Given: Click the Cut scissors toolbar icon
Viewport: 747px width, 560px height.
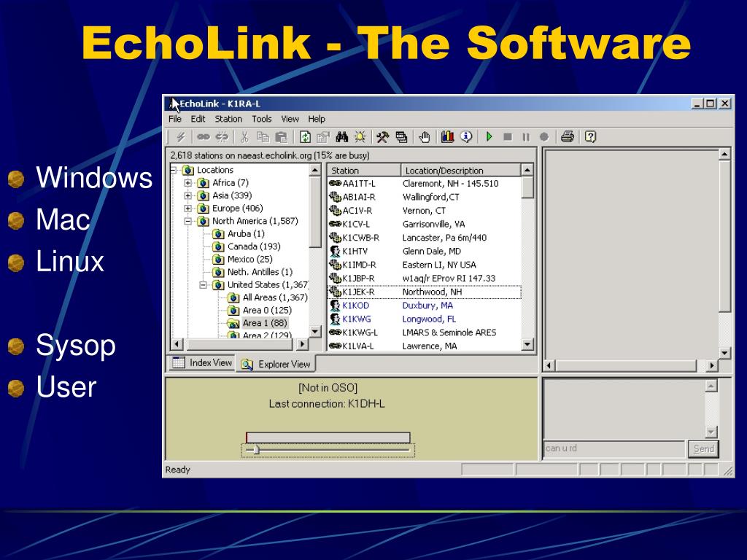Looking at the screenshot, I should pyautogui.click(x=244, y=137).
